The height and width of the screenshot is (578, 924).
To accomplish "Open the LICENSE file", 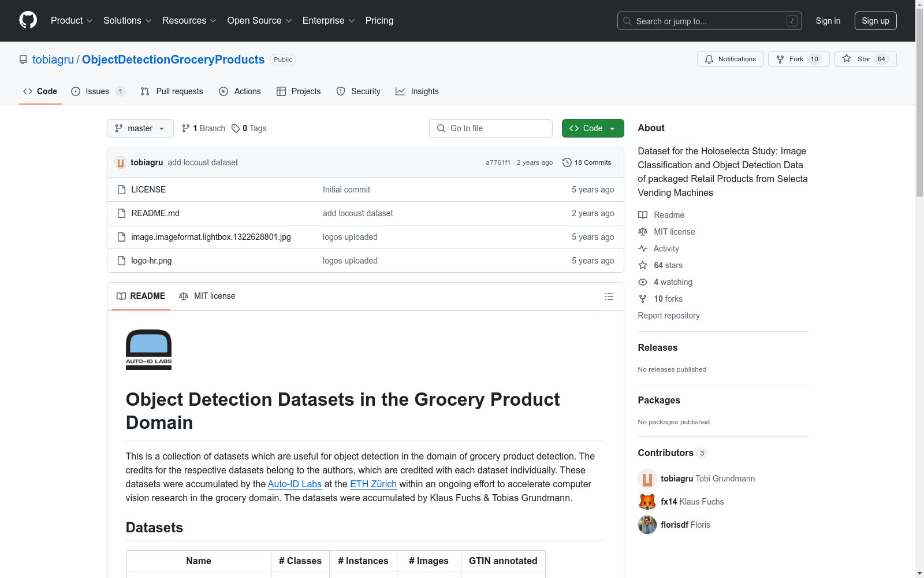I will coord(148,190).
